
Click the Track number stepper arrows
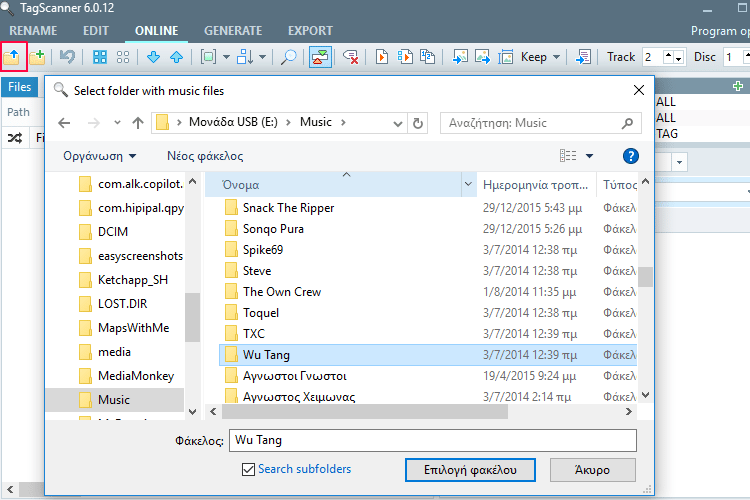coord(673,57)
